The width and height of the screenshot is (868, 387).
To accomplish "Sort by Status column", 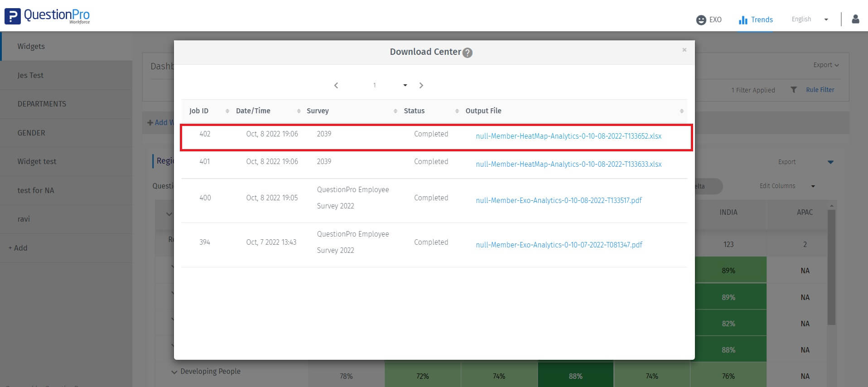I will click(x=457, y=111).
